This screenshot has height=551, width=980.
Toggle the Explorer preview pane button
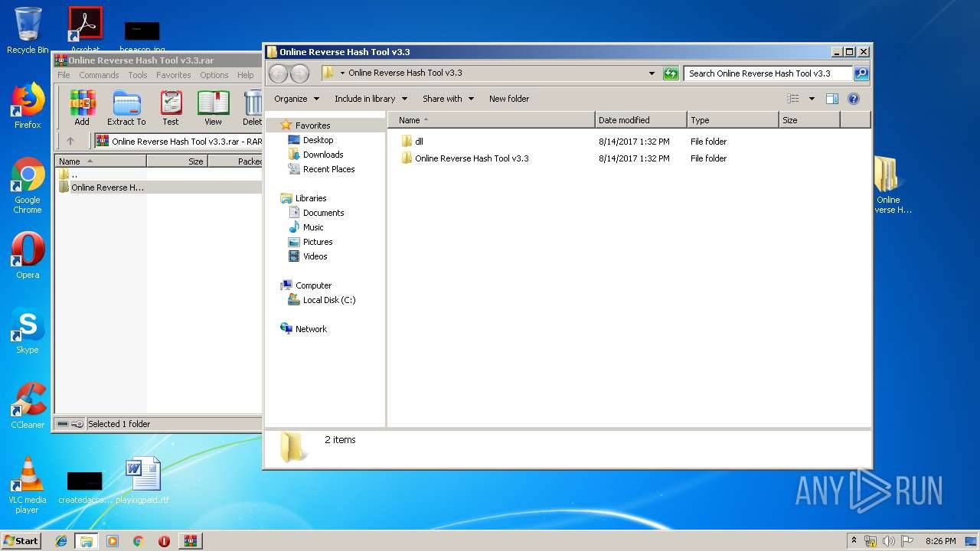pyautogui.click(x=832, y=99)
